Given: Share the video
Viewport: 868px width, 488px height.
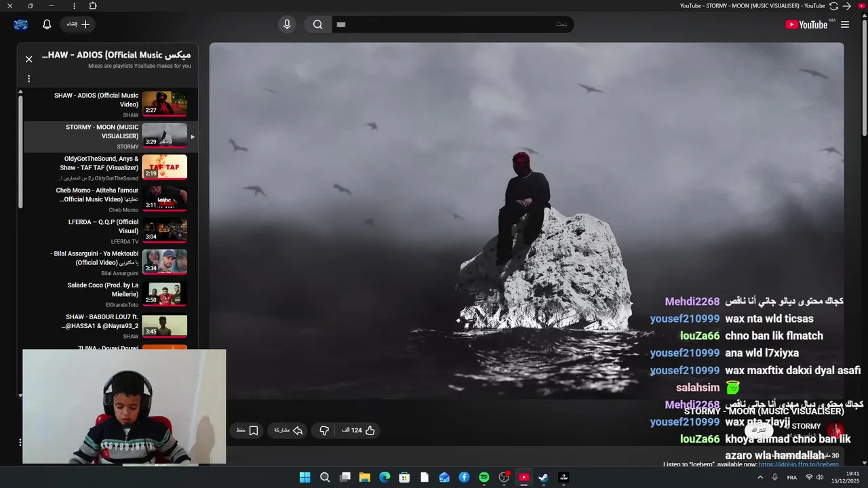Looking at the screenshot, I should [x=288, y=430].
